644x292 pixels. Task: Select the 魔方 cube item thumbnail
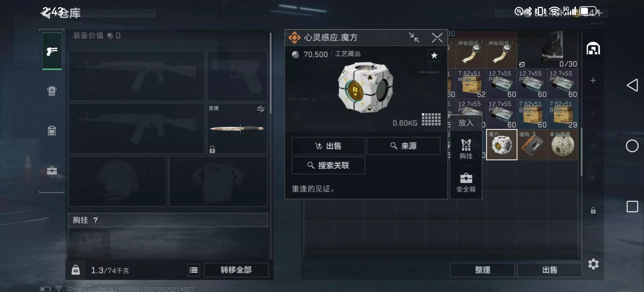click(501, 145)
